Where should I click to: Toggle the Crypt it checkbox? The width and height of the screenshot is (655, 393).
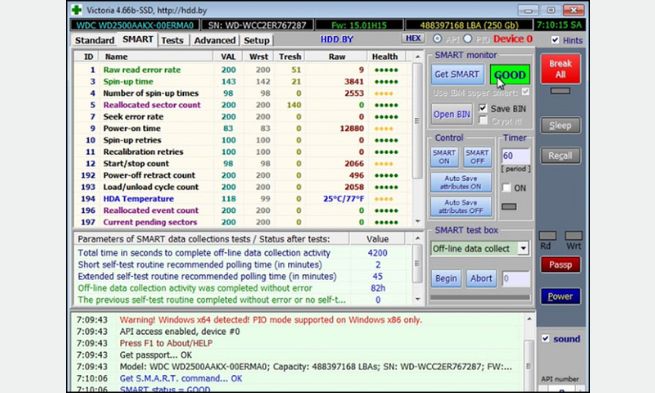pyautogui.click(x=483, y=121)
